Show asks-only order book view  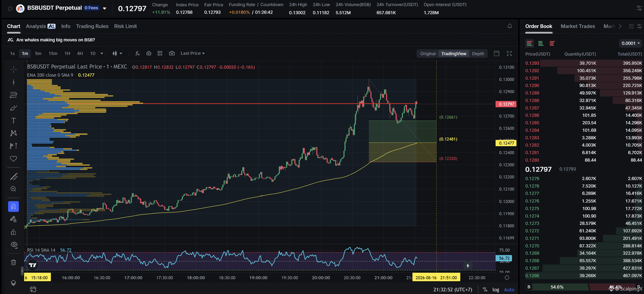[x=552, y=44]
